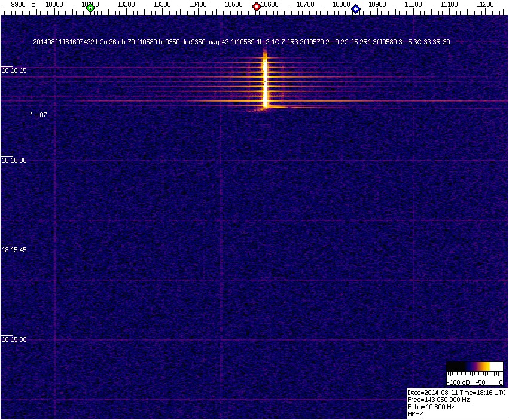Click the 10000 frequency ruler tick label
Image resolution: width=509 pixels, height=420 pixels.
tap(54, 4)
